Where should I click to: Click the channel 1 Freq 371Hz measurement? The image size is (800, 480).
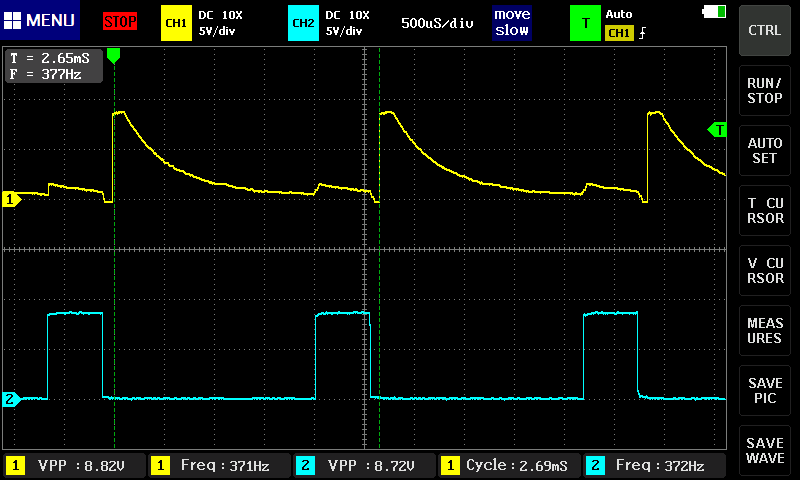click(219, 466)
